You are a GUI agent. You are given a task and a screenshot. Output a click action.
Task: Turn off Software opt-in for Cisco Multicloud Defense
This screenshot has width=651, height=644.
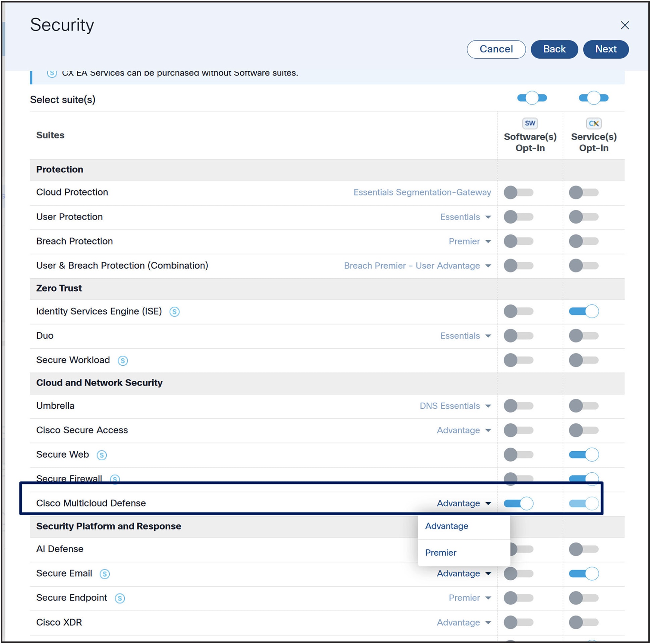coord(518,504)
